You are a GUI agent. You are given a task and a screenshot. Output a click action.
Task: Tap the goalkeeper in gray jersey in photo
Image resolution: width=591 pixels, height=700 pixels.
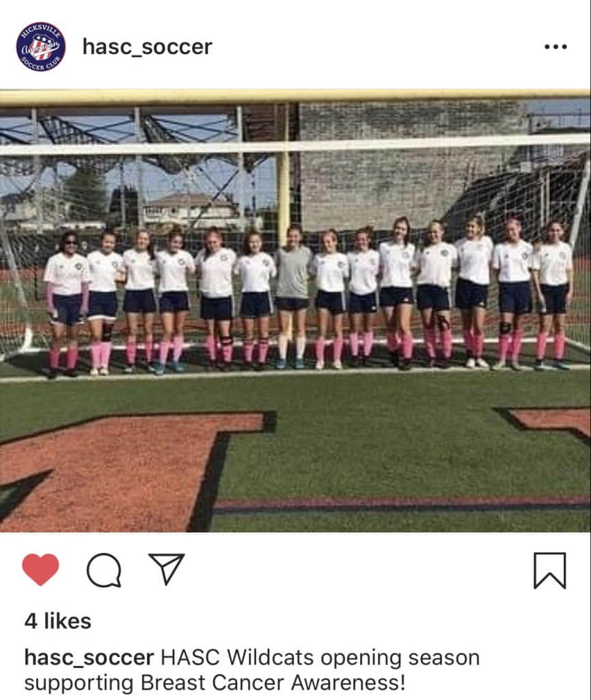292,297
